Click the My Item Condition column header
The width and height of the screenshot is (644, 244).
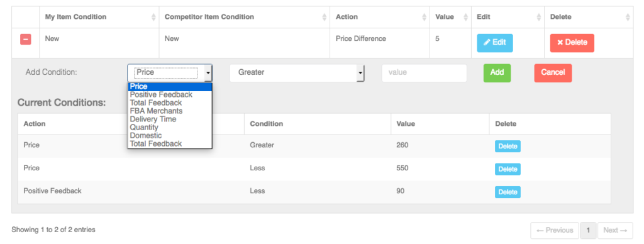tap(99, 17)
